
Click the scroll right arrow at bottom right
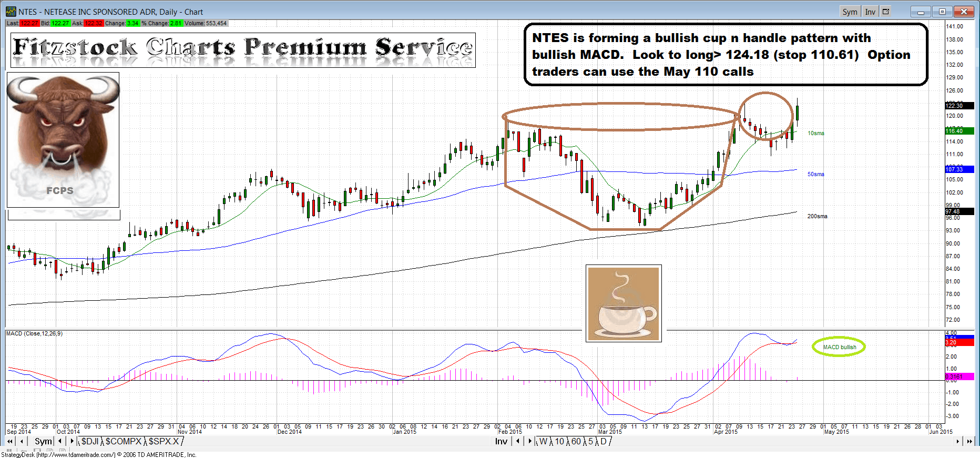[958, 442]
